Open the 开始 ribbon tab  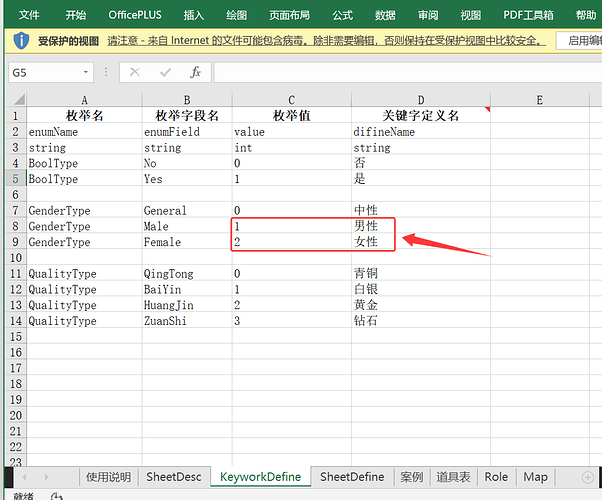tap(76, 15)
